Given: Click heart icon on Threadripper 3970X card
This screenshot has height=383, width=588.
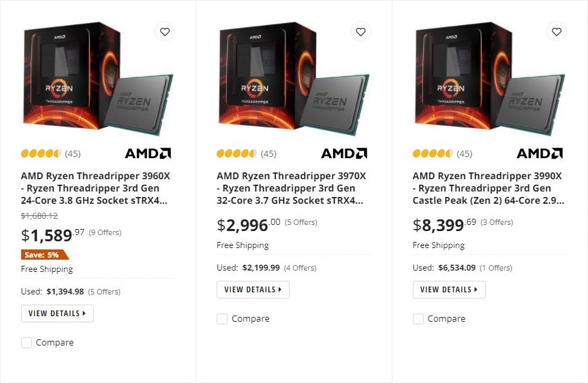Looking at the screenshot, I should tap(360, 31).
